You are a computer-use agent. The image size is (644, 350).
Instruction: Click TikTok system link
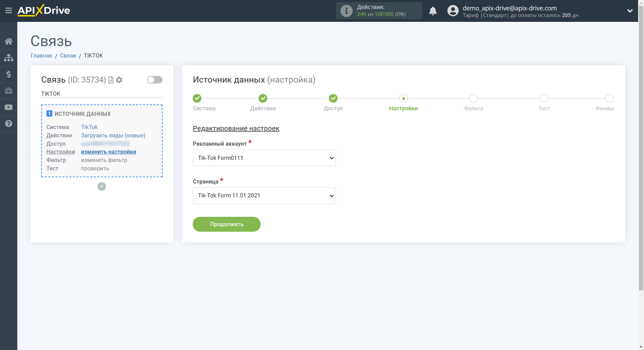(89, 127)
